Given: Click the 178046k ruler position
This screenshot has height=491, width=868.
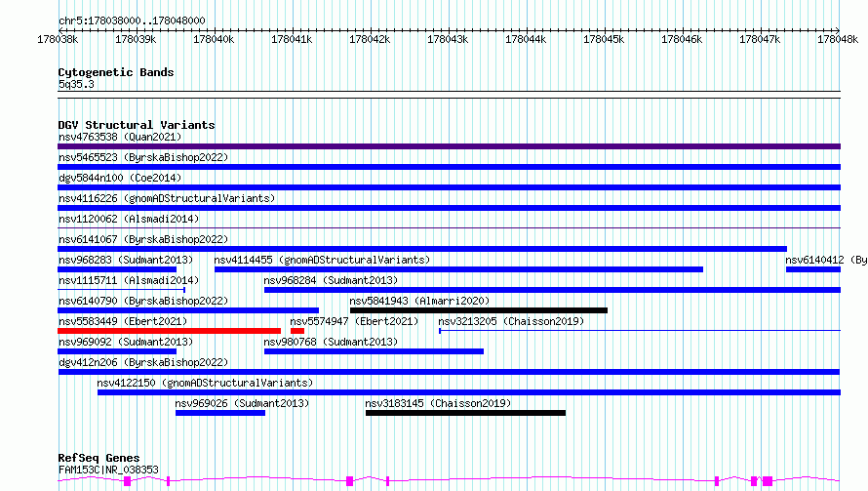Looking at the screenshot, I should point(682,39).
